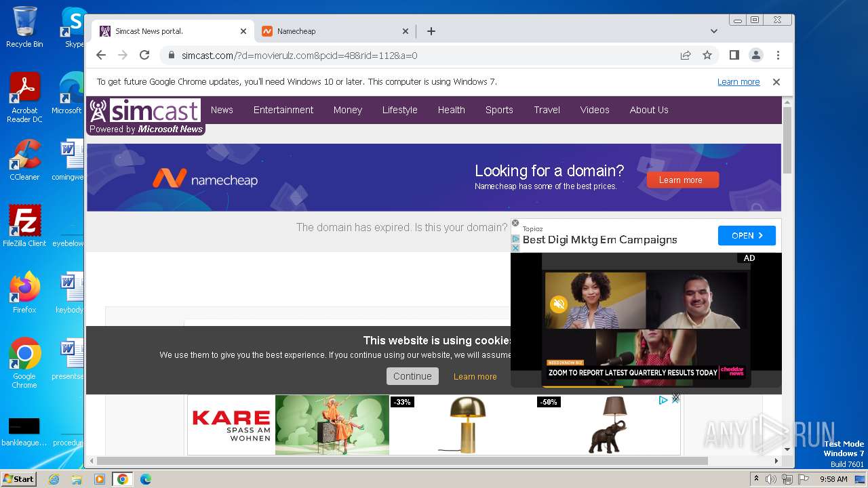Close the KARE banner ad

(x=675, y=399)
